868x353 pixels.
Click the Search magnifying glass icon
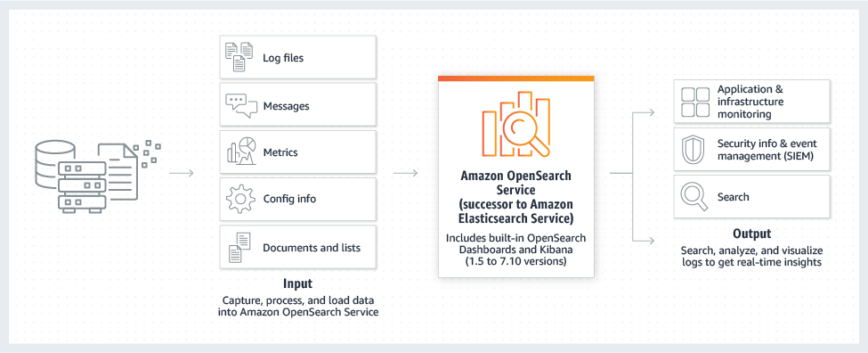[x=694, y=198]
